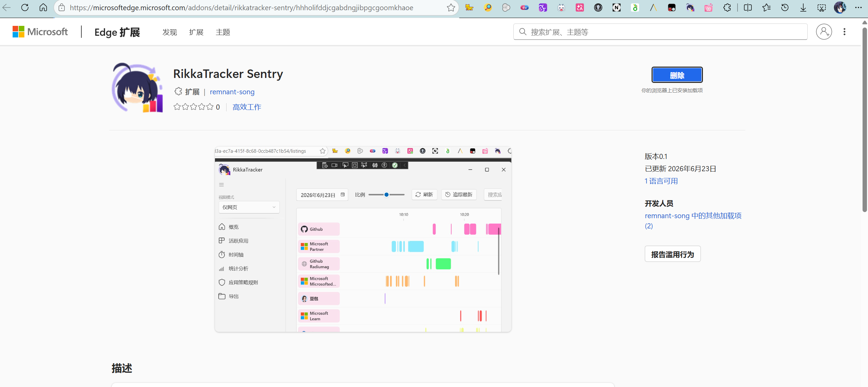The height and width of the screenshot is (387, 868).
Task: Open the add-ons site more options dots
Action: tap(844, 32)
